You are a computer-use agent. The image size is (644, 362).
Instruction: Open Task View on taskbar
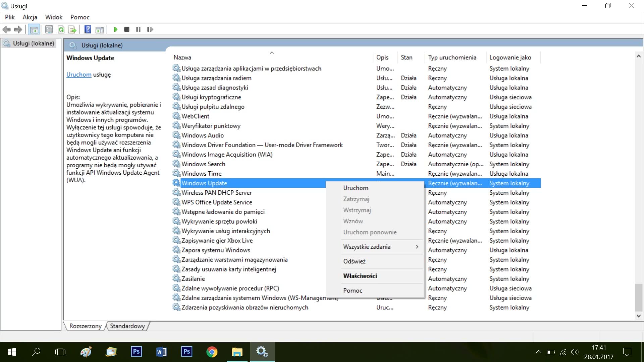coord(60,352)
